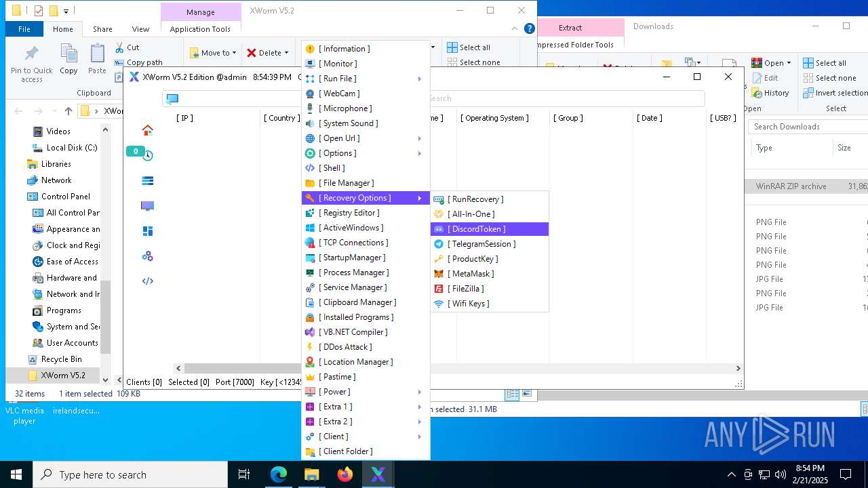Open the XWorm sidebar code builder icon
Viewport: 868px width, 488px height.
click(x=147, y=281)
